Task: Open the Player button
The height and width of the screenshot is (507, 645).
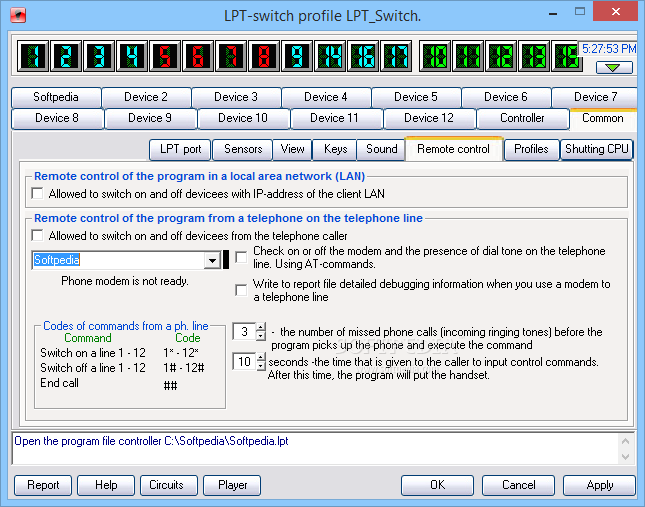Action: point(232,485)
